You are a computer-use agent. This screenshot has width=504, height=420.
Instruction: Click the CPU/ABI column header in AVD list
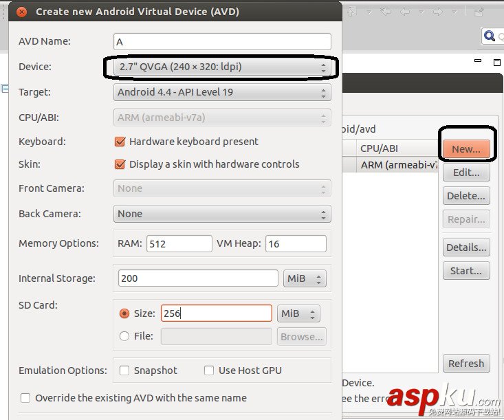pos(397,148)
